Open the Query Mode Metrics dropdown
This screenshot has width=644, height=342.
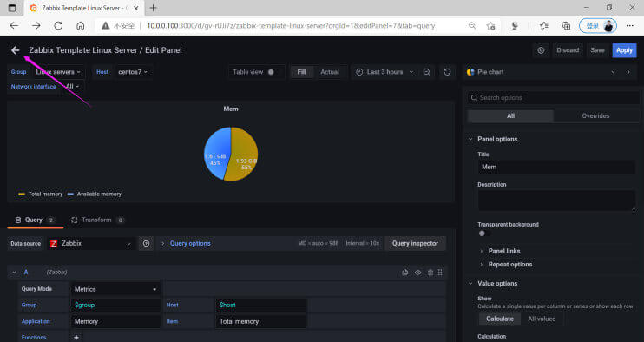[115, 289]
